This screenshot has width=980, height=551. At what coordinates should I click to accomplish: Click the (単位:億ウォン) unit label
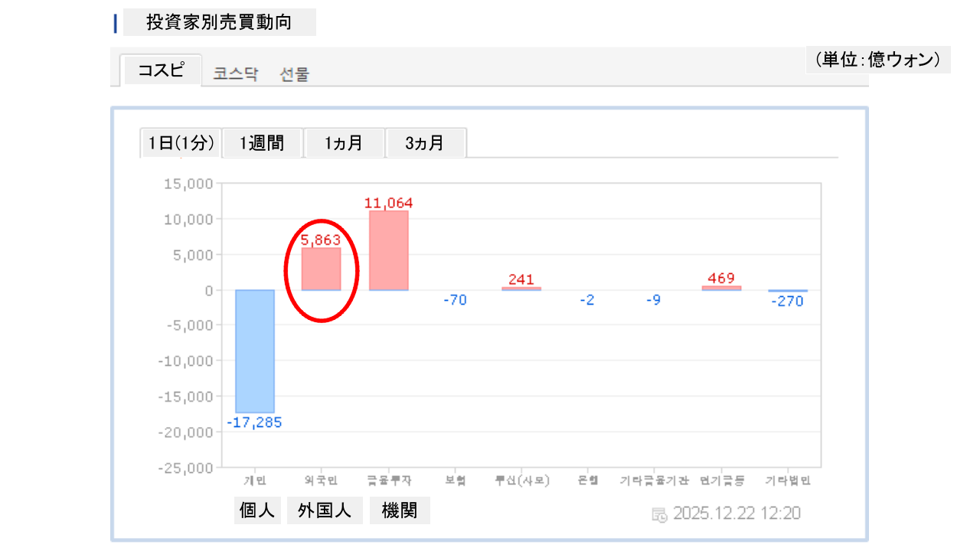pyautogui.click(x=877, y=60)
